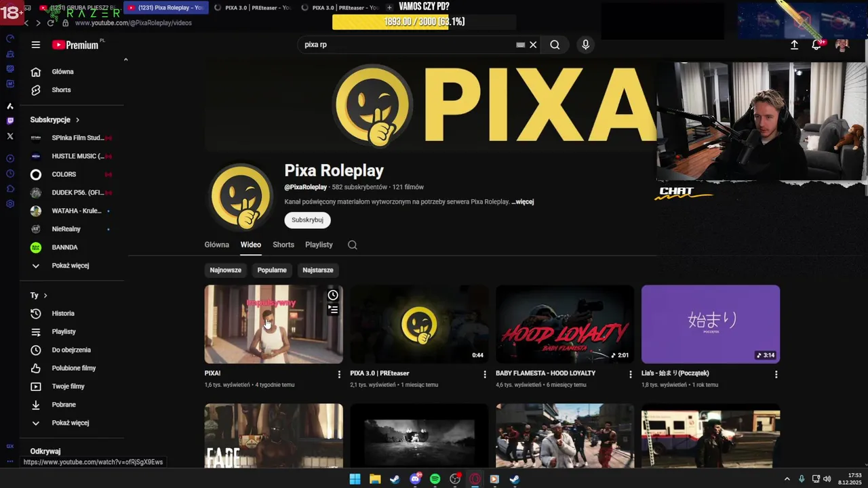Reload the page with refresh icon

[50, 22]
